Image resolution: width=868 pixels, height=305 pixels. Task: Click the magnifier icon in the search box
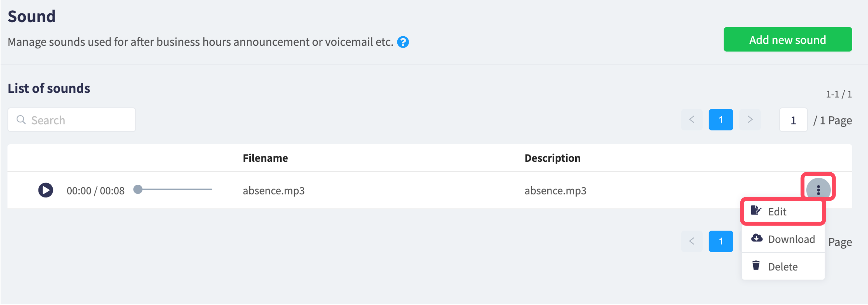tap(21, 120)
